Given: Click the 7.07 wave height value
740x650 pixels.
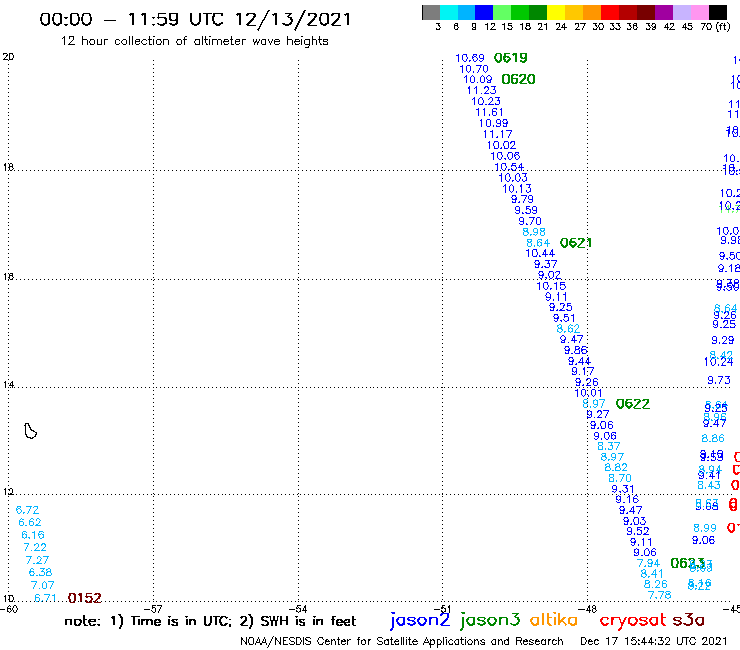Looking at the screenshot, I should click(x=42, y=585).
